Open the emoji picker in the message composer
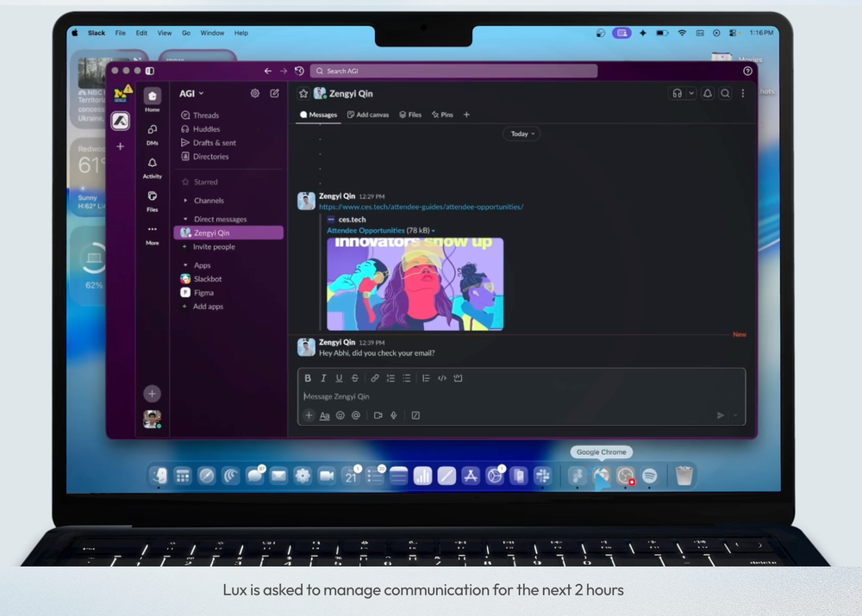 (339, 415)
